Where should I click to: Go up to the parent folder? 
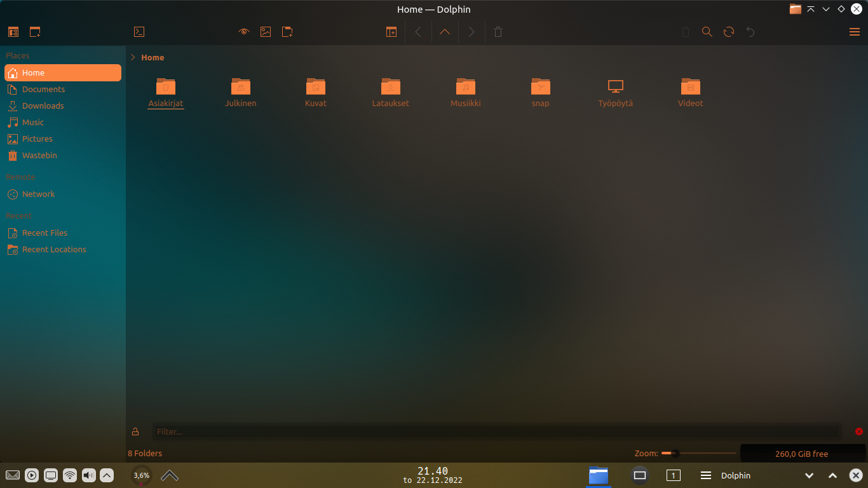click(445, 31)
